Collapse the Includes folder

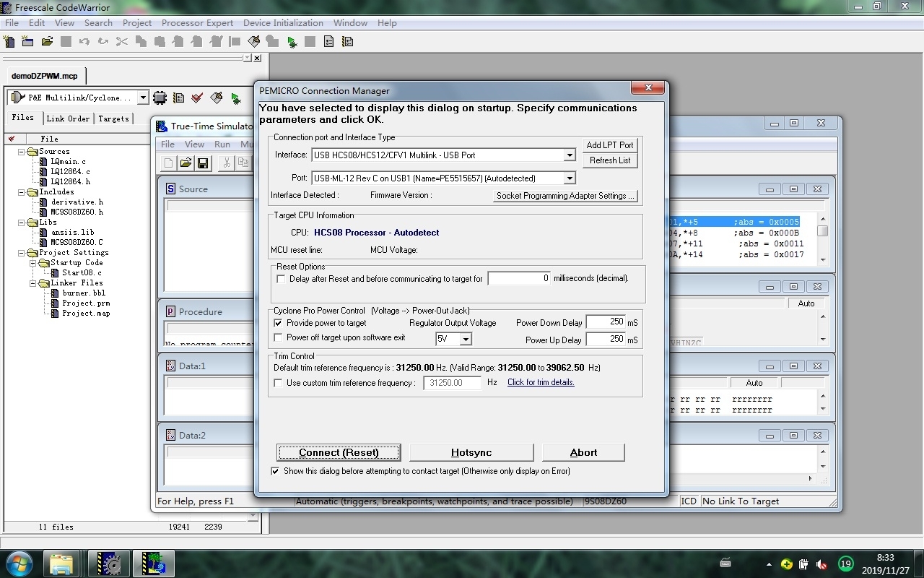[22, 192]
